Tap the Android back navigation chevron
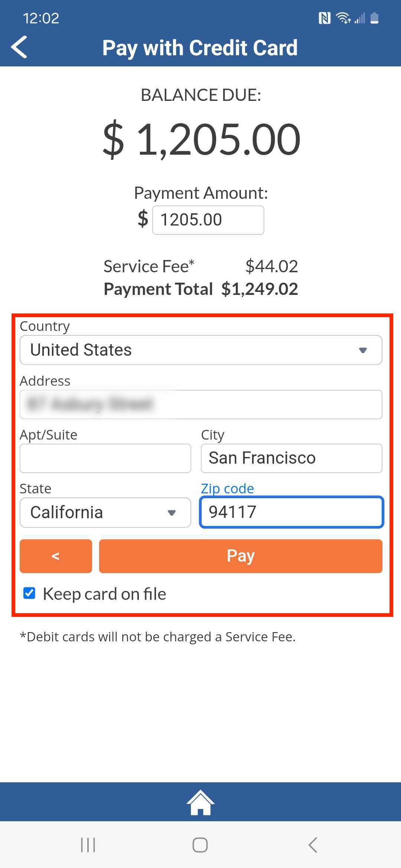The height and width of the screenshot is (868, 401). tap(313, 845)
